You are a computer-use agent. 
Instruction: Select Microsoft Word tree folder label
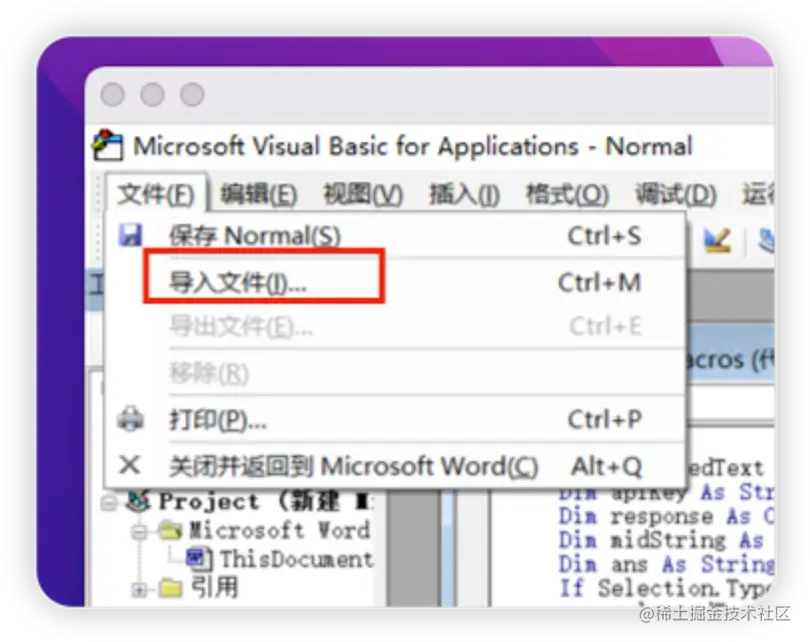279,530
